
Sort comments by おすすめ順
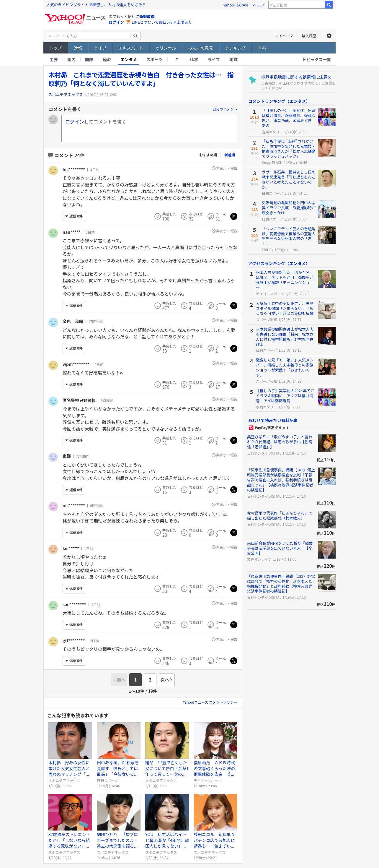click(208, 155)
